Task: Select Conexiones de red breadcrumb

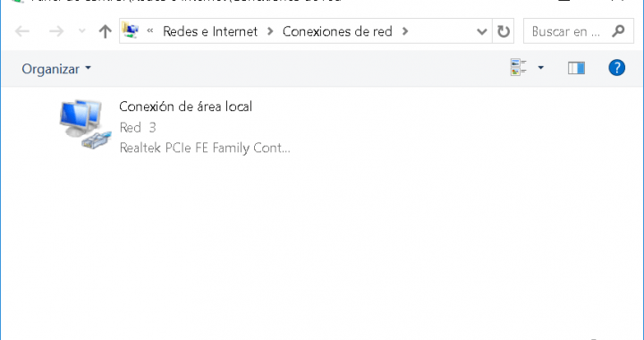Action: tap(337, 31)
